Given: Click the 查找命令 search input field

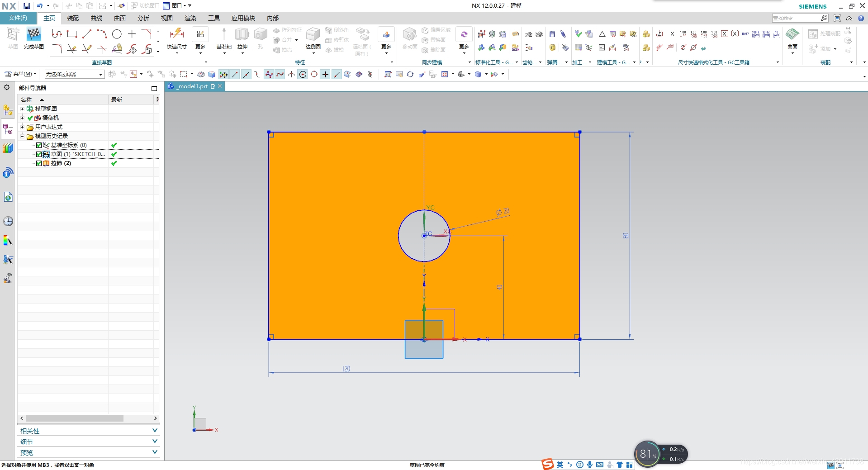Looking at the screenshot, I should (x=797, y=18).
